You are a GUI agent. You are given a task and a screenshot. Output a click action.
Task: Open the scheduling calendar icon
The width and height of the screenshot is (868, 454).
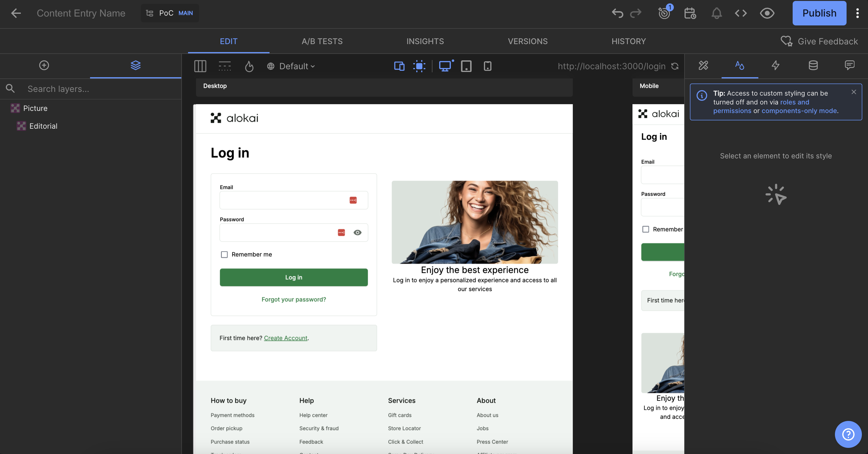[690, 13]
